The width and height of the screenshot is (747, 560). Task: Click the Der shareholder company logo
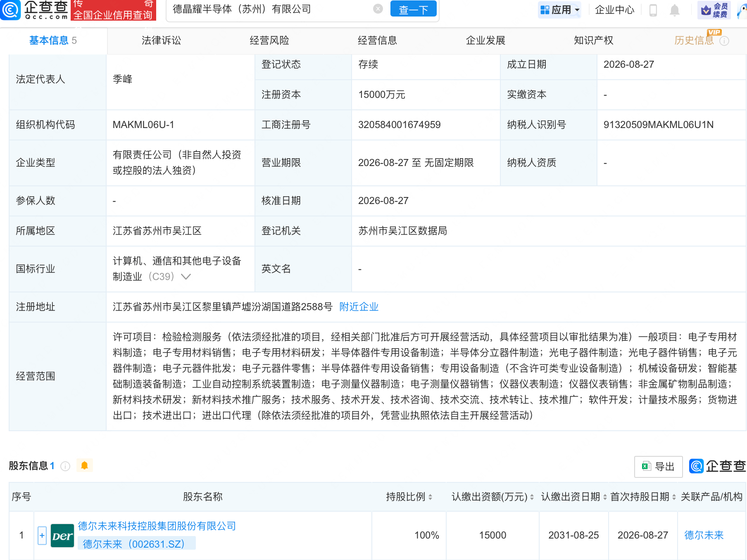point(62,536)
